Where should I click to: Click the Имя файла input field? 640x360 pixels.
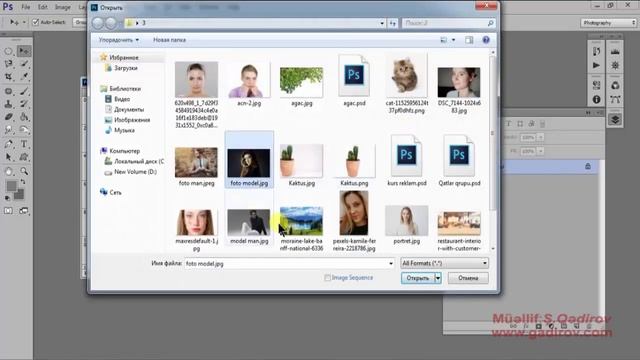click(289, 264)
